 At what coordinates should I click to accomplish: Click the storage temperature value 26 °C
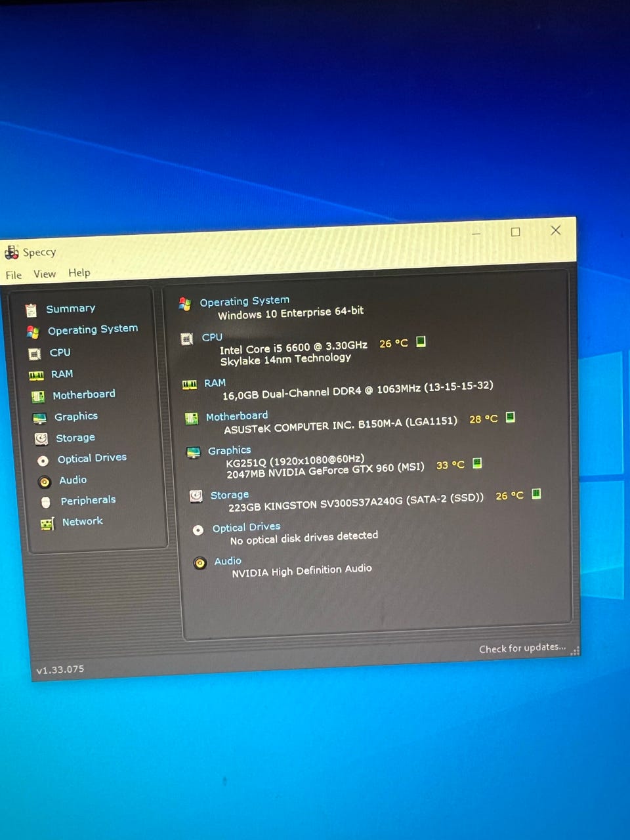(510, 495)
